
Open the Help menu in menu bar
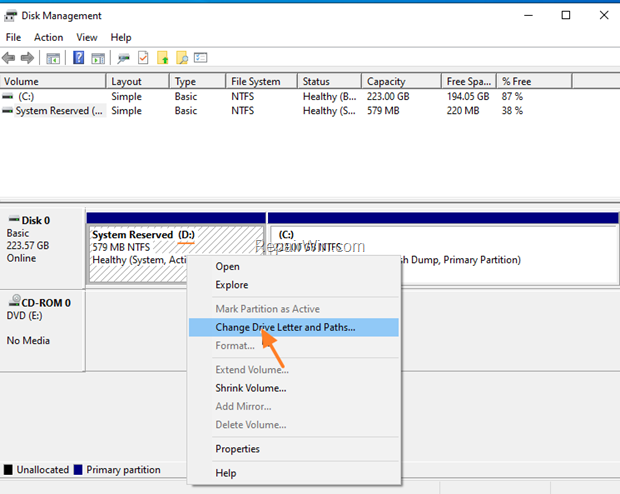tap(121, 38)
